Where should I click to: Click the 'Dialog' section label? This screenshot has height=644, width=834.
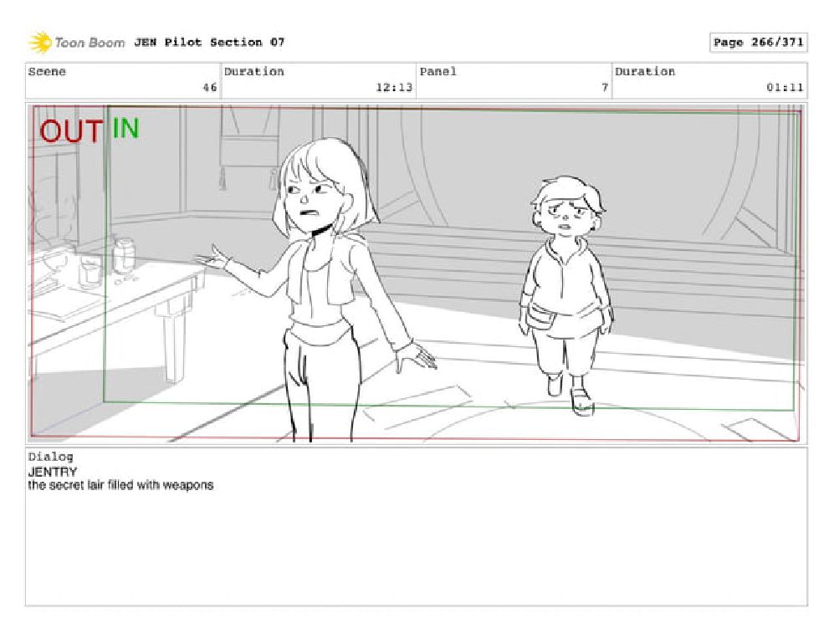point(50,457)
